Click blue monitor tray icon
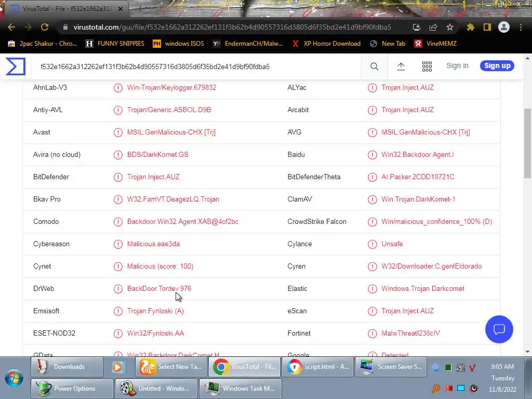 click(x=460, y=388)
